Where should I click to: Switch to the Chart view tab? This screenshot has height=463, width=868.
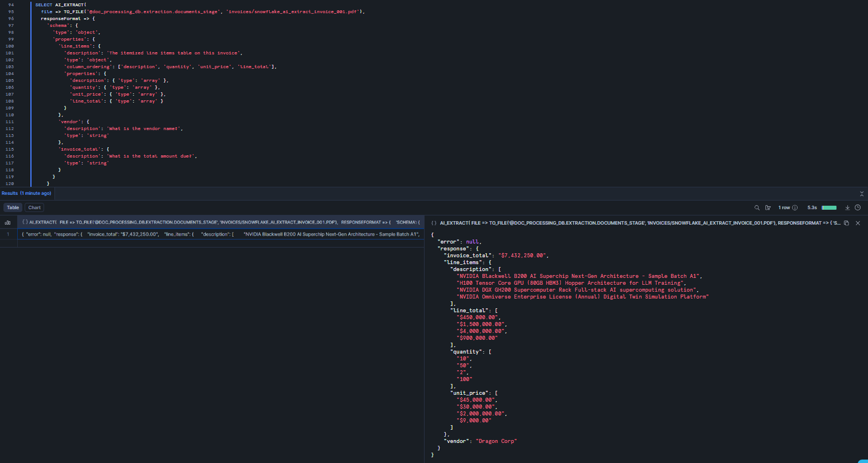[34, 207]
